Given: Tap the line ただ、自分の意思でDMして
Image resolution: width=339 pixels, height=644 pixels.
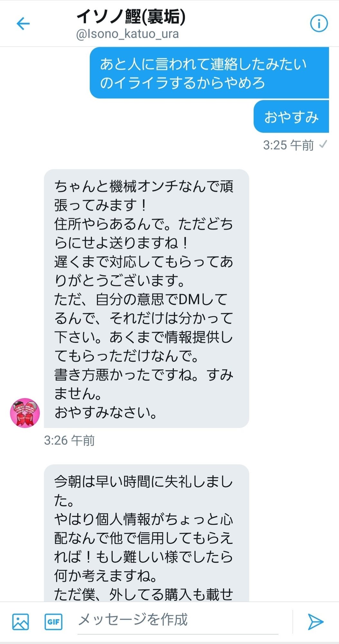Looking at the screenshot, I should (141, 299).
